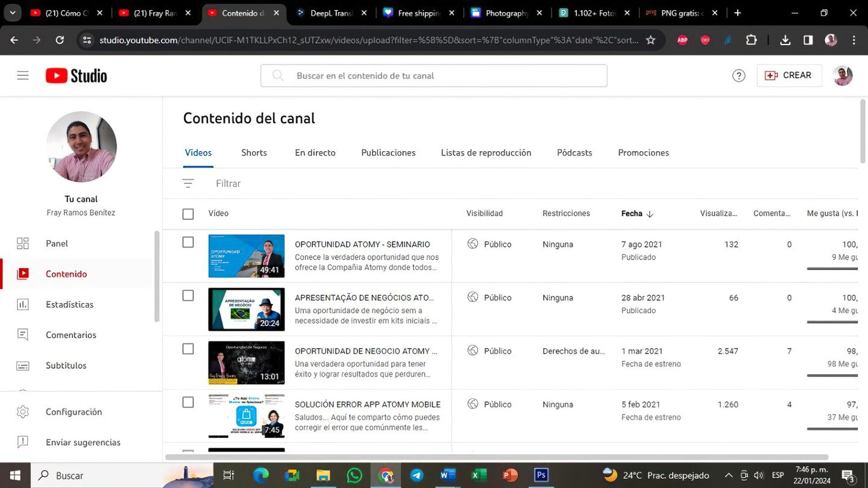Click the Visibilidad column header
868x488 pixels.
click(x=484, y=214)
